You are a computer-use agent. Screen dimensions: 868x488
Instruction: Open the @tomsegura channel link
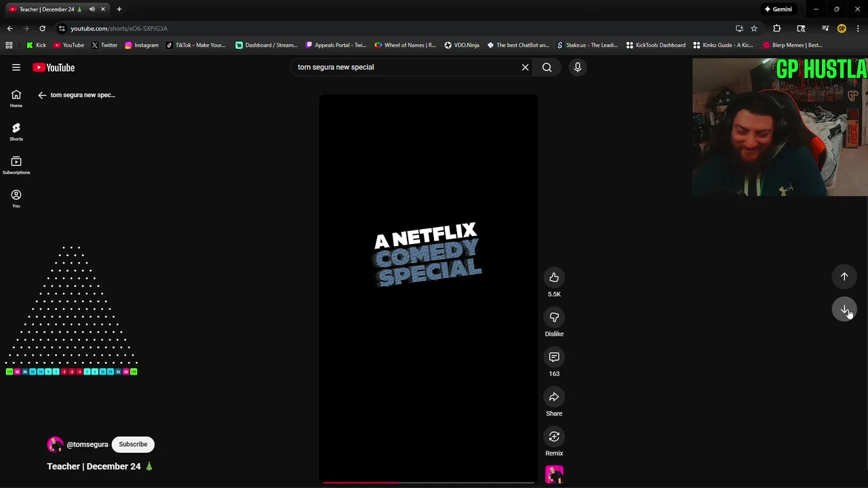pyautogui.click(x=87, y=445)
